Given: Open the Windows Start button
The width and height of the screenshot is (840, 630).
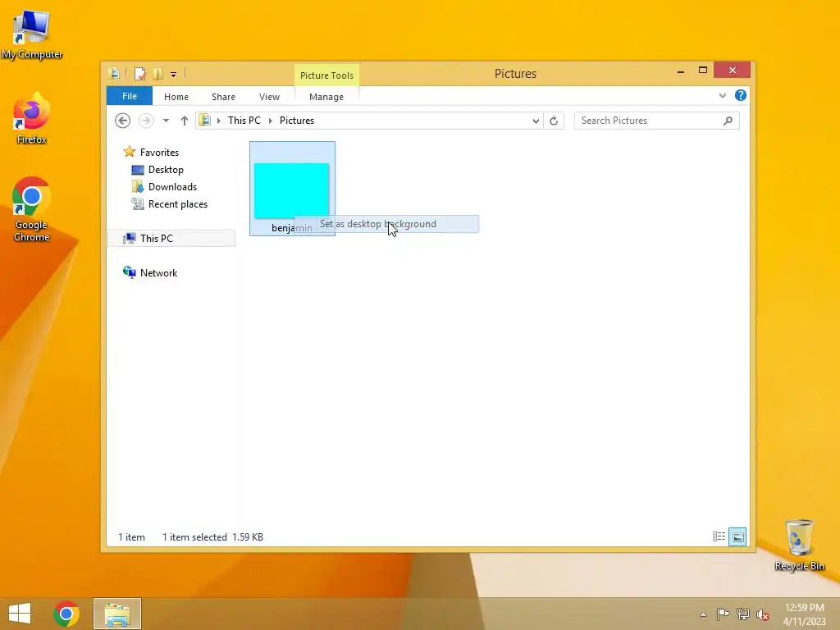Looking at the screenshot, I should pyautogui.click(x=20, y=614).
